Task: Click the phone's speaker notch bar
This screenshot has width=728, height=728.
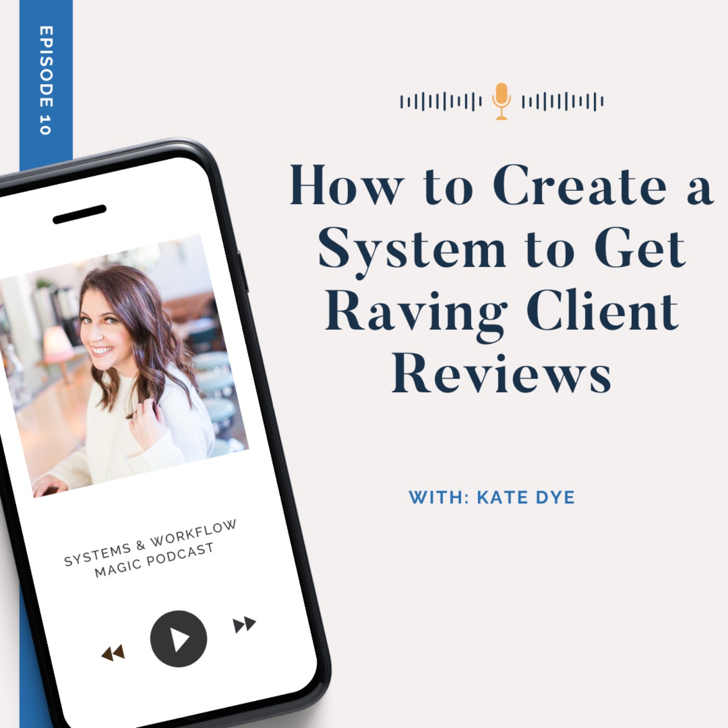Action: click(x=80, y=214)
